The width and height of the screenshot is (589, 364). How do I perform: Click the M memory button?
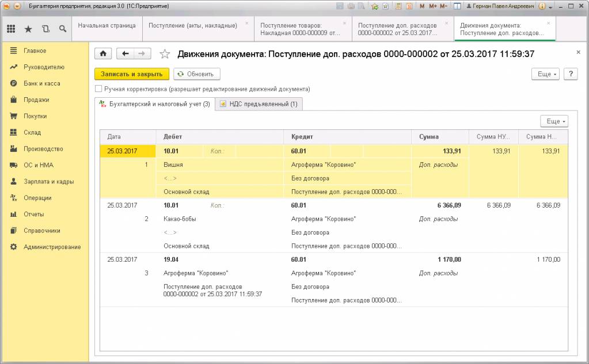click(x=422, y=6)
